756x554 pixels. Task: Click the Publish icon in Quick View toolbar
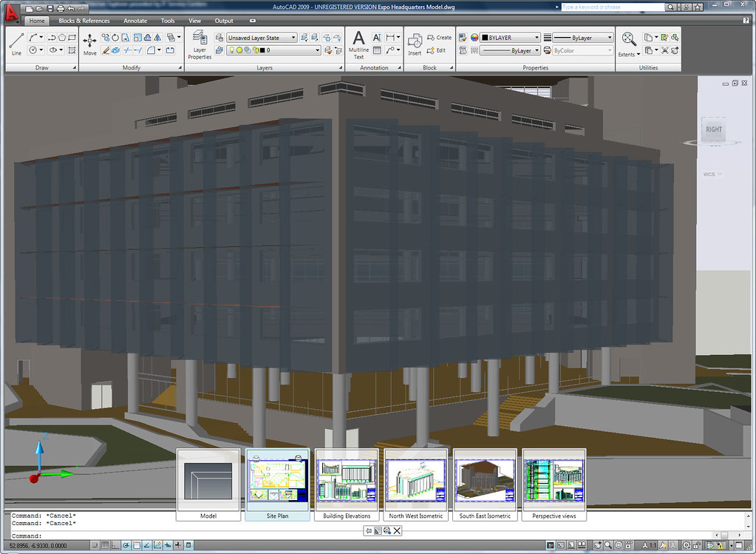[x=387, y=531]
